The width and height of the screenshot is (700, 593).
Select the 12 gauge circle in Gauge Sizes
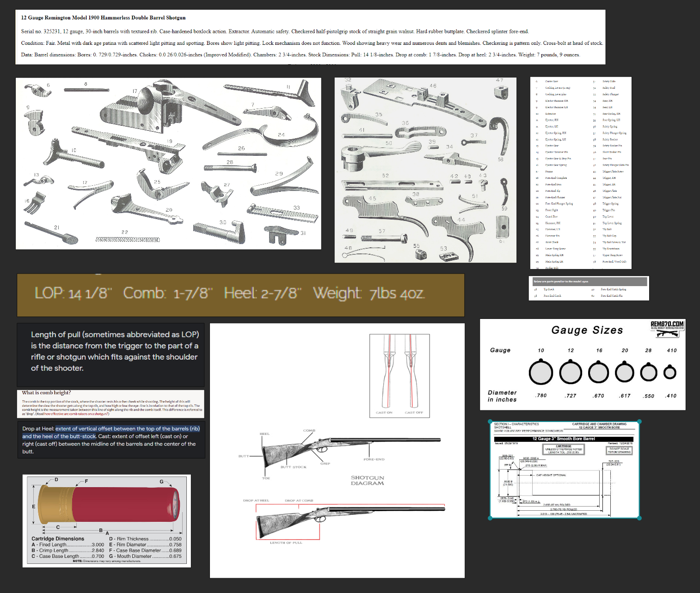tap(571, 372)
